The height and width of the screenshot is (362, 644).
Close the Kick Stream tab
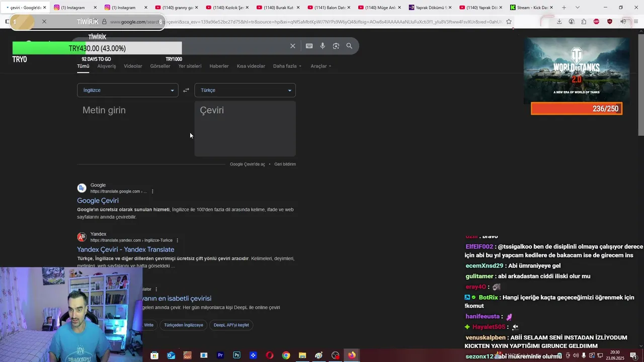point(551,8)
